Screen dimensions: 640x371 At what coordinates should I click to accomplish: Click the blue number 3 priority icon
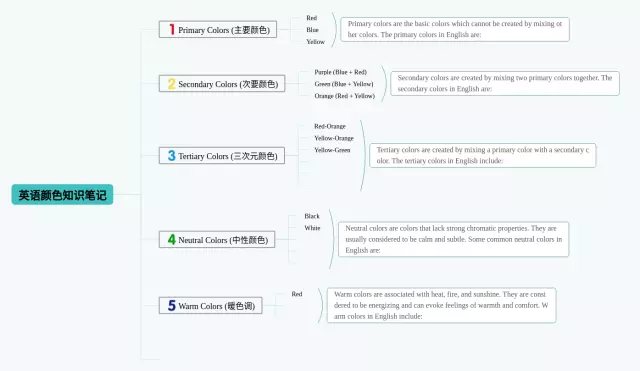coord(171,156)
